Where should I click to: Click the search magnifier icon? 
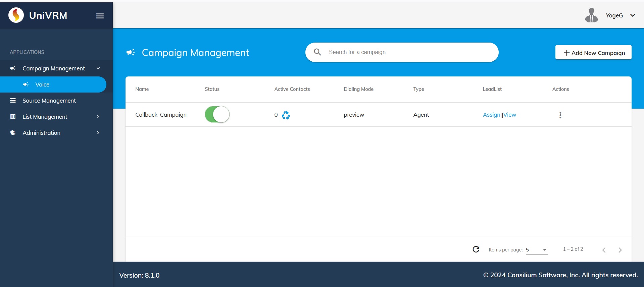click(x=317, y=52)
